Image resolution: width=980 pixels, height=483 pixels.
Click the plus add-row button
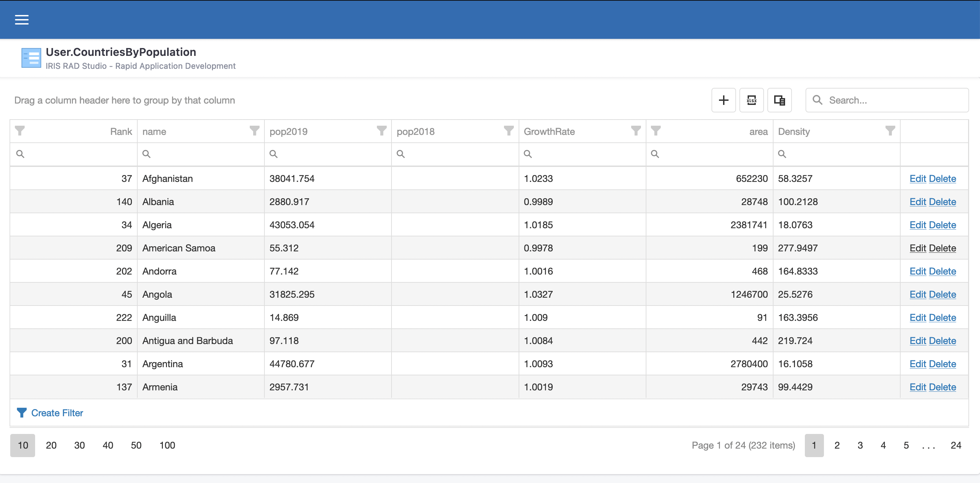pos(723,100)
